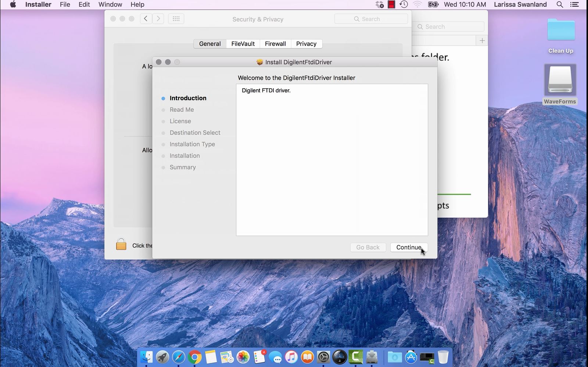
Task: Open the File menu
Action: click(65, 4)
